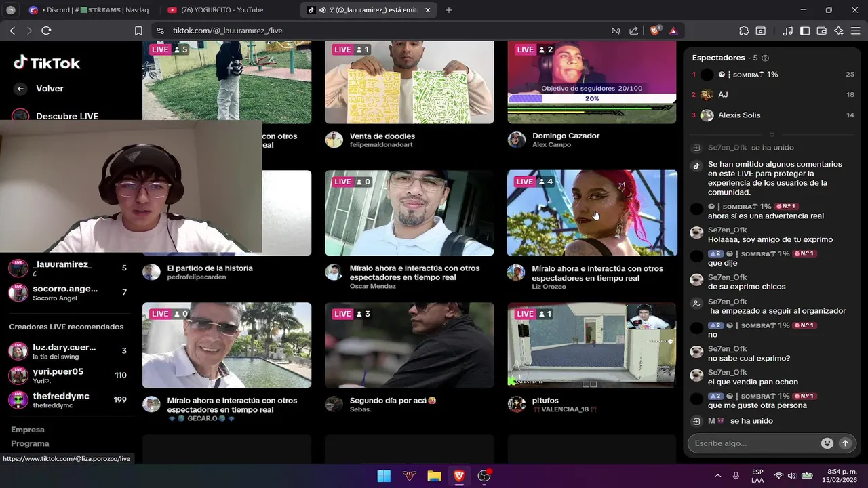
Task: Open the pitufos game live thumbnail
Action: click(592, 345)
